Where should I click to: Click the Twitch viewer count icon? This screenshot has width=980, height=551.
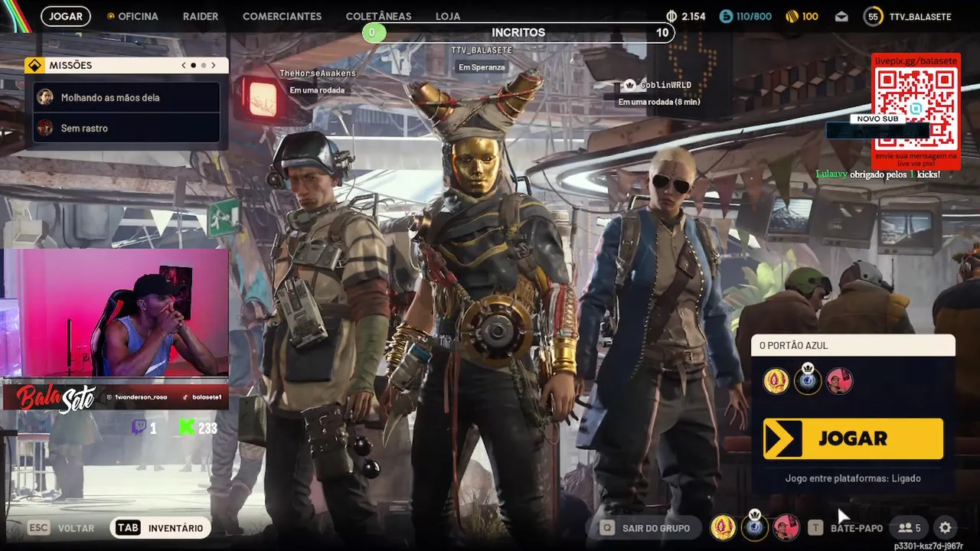pyautogui.click(x=139, y=428)
